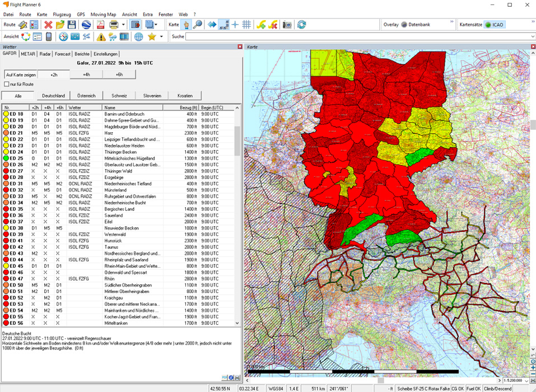Enable the 'nur für Route' checkbox
The height and width of the screenshot is (392, 536).
7,84
